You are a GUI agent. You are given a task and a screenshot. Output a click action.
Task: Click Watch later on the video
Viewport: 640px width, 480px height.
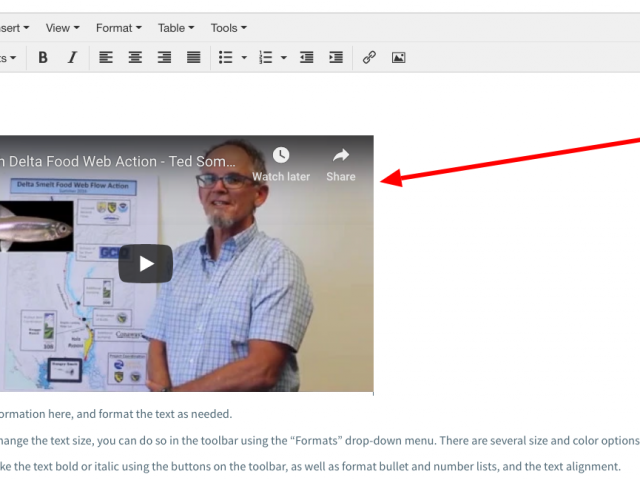(281, 165)
